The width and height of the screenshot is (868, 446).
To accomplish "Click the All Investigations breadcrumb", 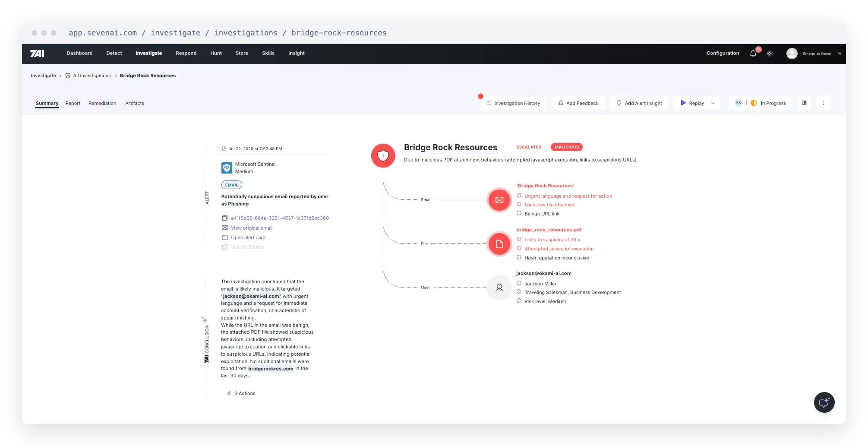I will point(92,76).
